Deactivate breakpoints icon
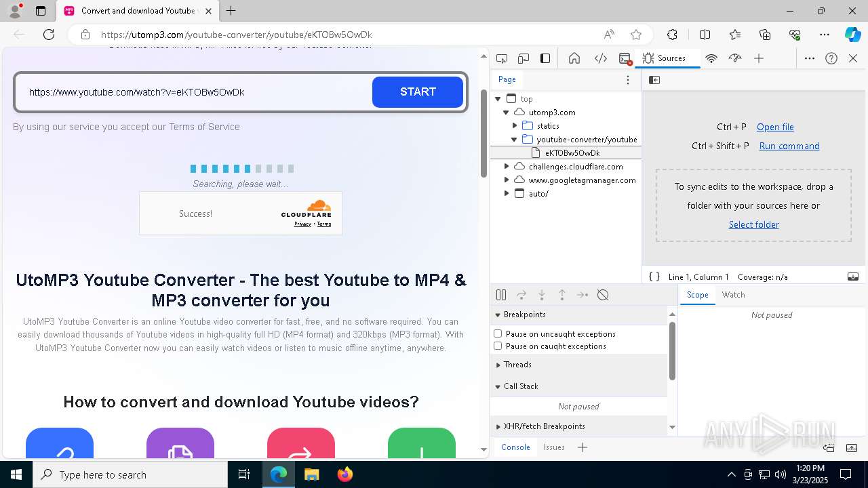868x488 pixels. point(603,295)
